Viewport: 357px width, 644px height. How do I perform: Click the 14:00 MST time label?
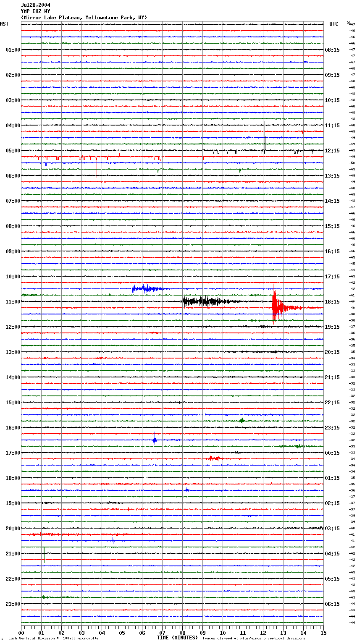coord(13,377)
